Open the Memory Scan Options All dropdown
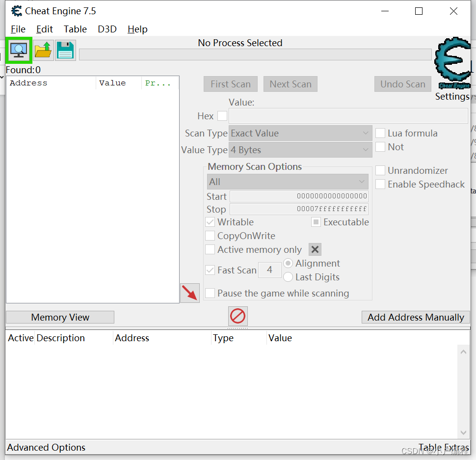This screenshot has width=476, height=460. [x=288, y=182]
